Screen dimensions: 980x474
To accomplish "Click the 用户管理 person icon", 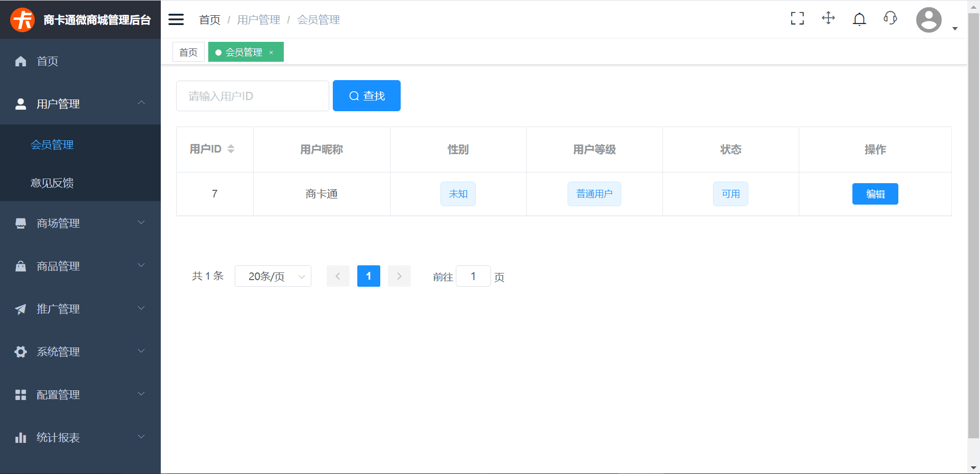I will [x=20, y=104].
